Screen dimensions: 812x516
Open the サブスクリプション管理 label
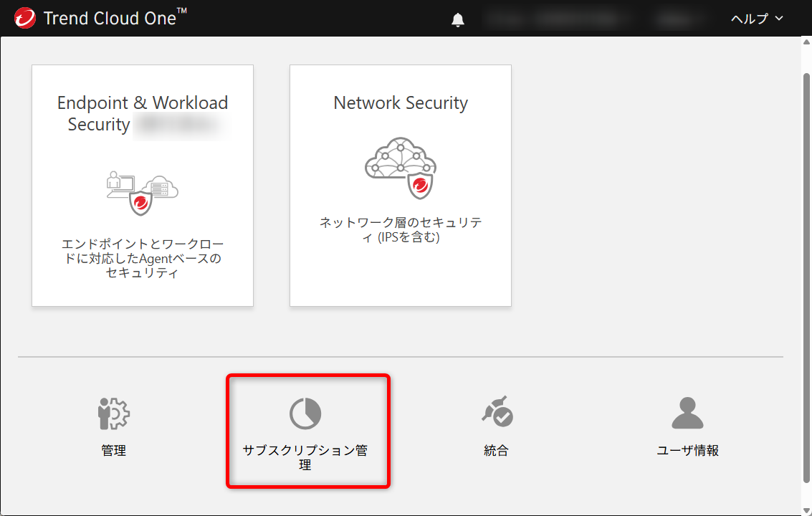pos(305,457)
